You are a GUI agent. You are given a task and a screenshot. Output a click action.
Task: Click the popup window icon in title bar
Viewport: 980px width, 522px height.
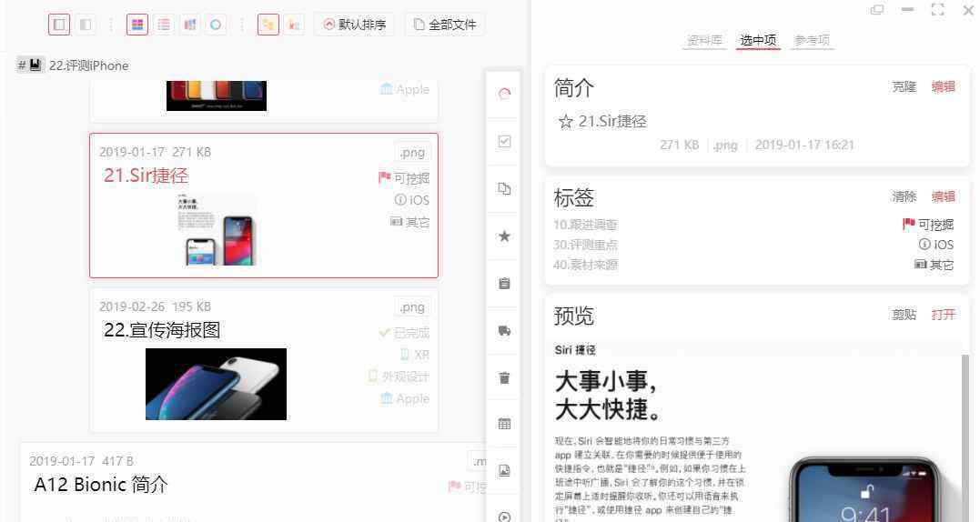(x=877, y=9)
